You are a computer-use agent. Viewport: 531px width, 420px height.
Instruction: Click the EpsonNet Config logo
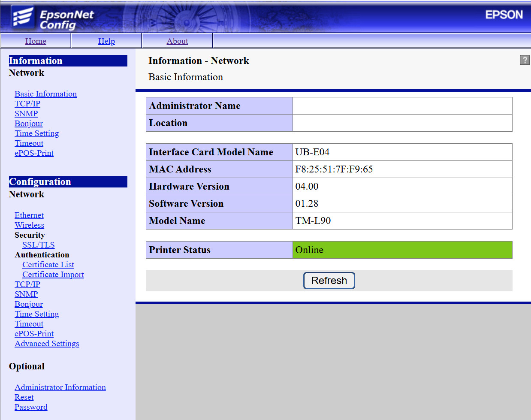(x=52, y=18)
